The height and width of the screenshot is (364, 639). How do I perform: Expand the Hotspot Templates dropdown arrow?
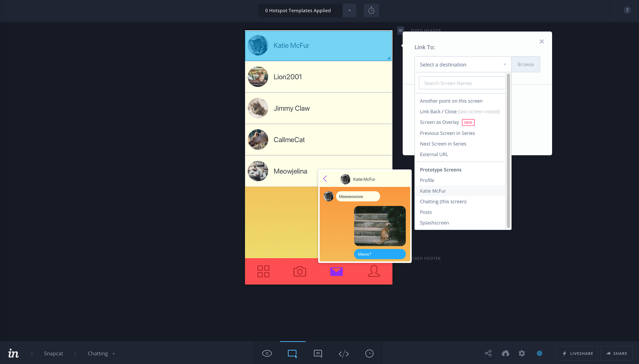point(349,11)
